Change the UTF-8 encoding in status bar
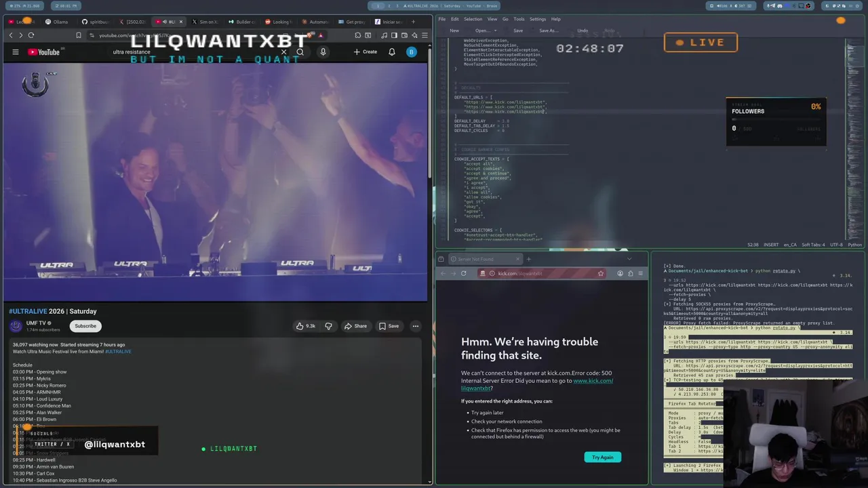 (x=835, y=245)
